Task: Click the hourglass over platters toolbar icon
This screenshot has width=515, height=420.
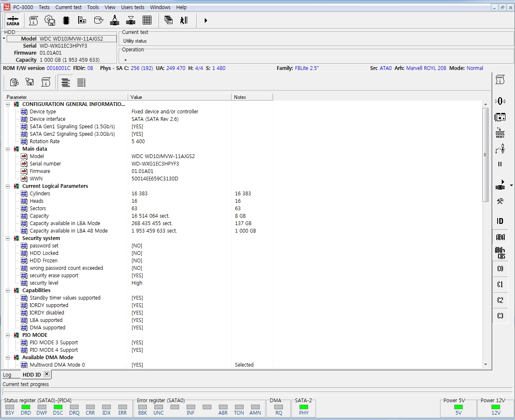Action: (x=131, y=20)
